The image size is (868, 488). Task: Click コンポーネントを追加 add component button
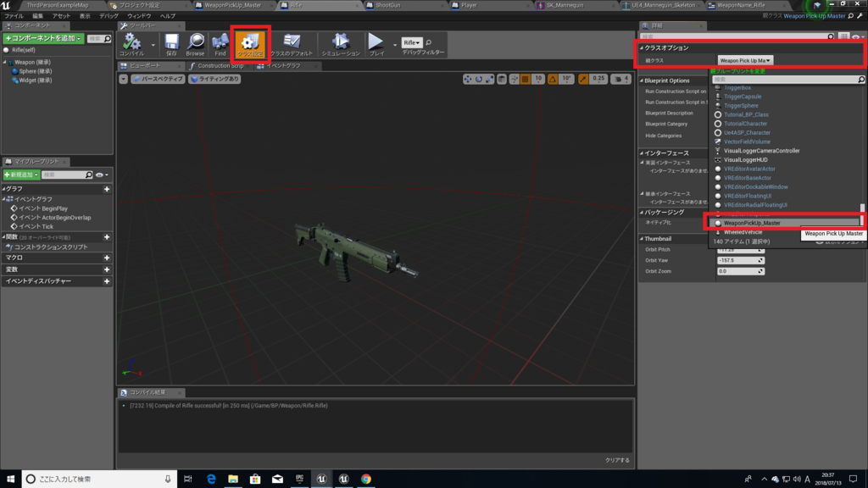pos(44,39)
